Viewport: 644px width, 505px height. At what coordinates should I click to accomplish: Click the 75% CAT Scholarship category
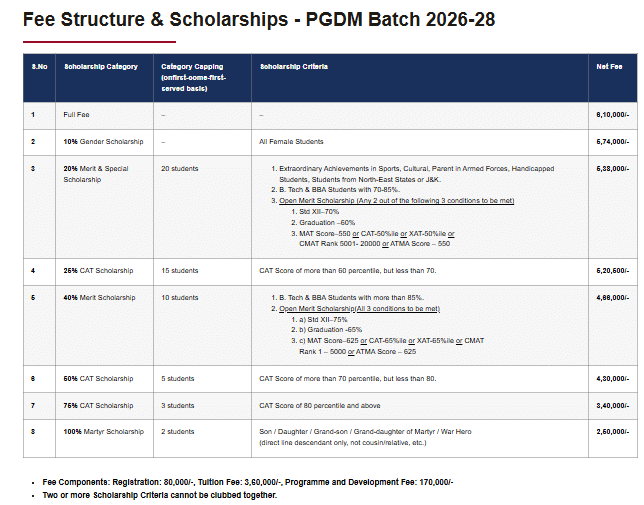98,405
